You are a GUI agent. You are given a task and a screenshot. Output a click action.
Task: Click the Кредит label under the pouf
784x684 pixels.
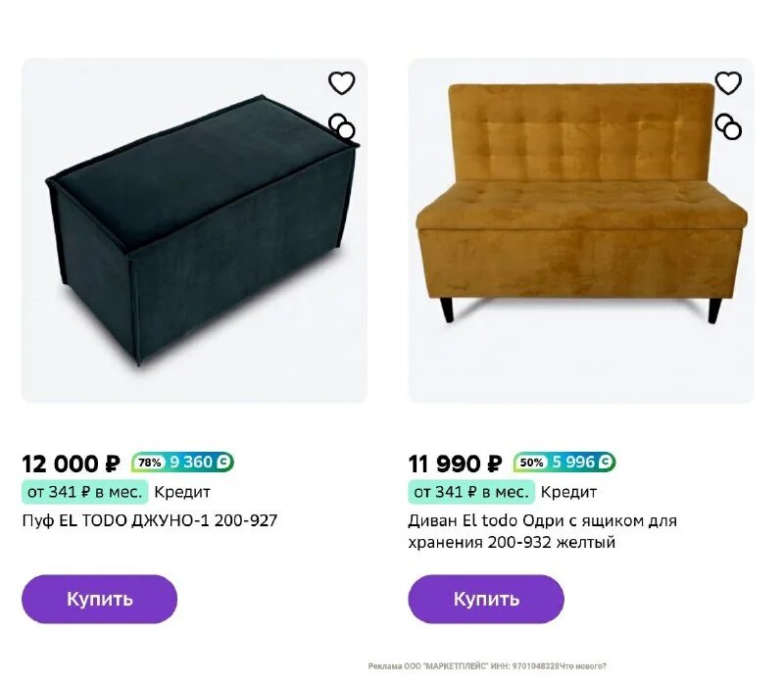pos(182,492)
